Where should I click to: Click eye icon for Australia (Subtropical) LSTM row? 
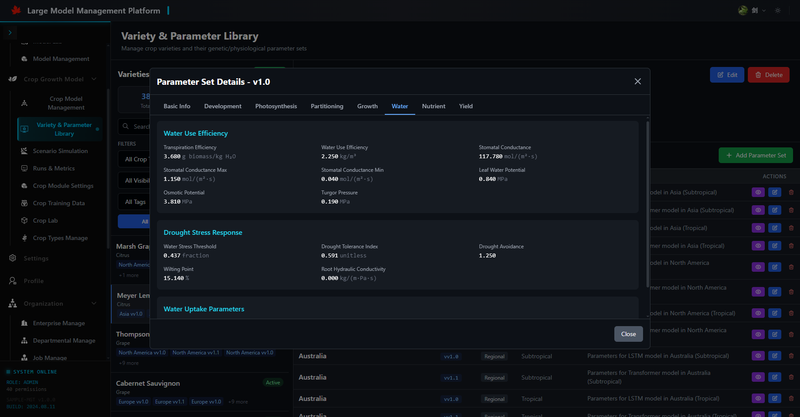pyautogui.click(x=758, y=356)
